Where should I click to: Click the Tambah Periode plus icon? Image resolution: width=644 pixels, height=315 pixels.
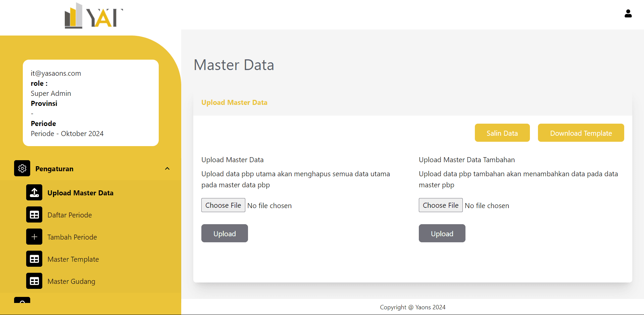click(x=34, y=237)
